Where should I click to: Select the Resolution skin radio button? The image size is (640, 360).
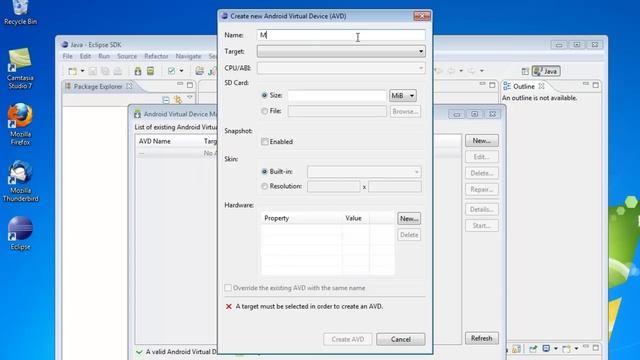pos(264,186)
